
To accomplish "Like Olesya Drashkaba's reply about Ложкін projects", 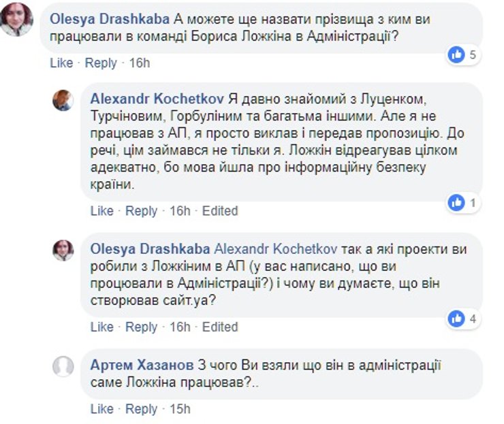I will (102, 327).
